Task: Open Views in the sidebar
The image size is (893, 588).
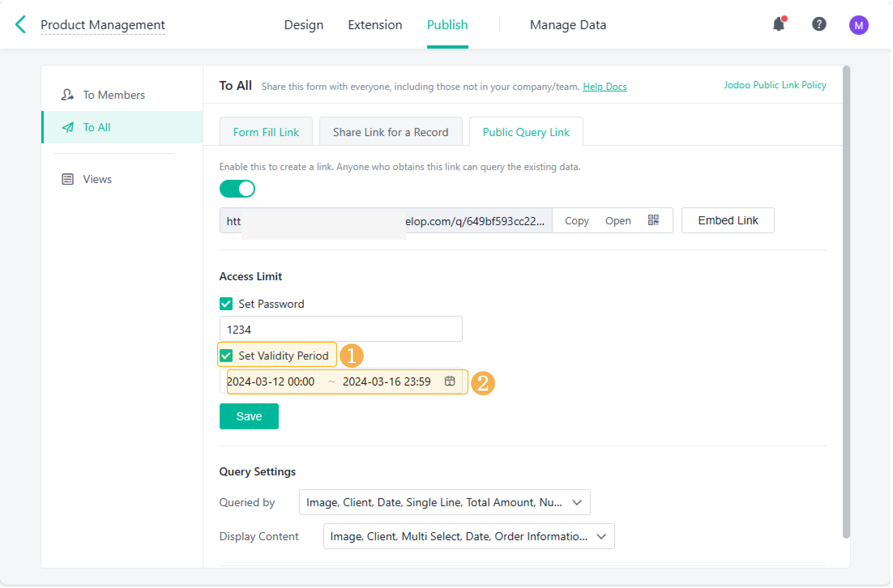Action: pyautogui.click(x=97, y=179)
